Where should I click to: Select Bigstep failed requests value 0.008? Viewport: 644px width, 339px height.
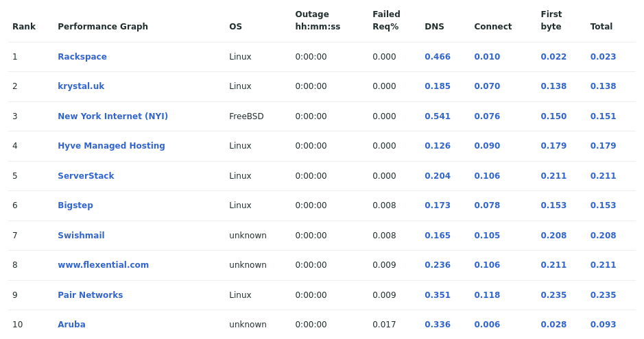[384, 205]
